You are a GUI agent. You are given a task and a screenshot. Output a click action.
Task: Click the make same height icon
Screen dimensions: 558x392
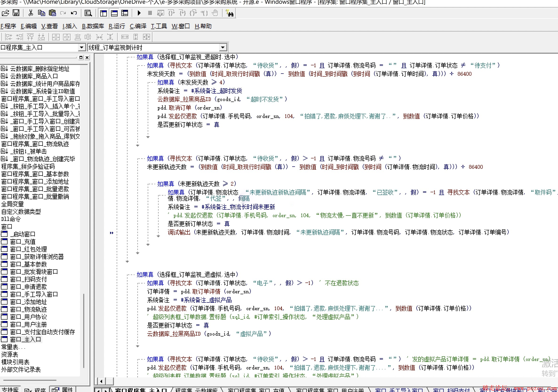[136, 37]
